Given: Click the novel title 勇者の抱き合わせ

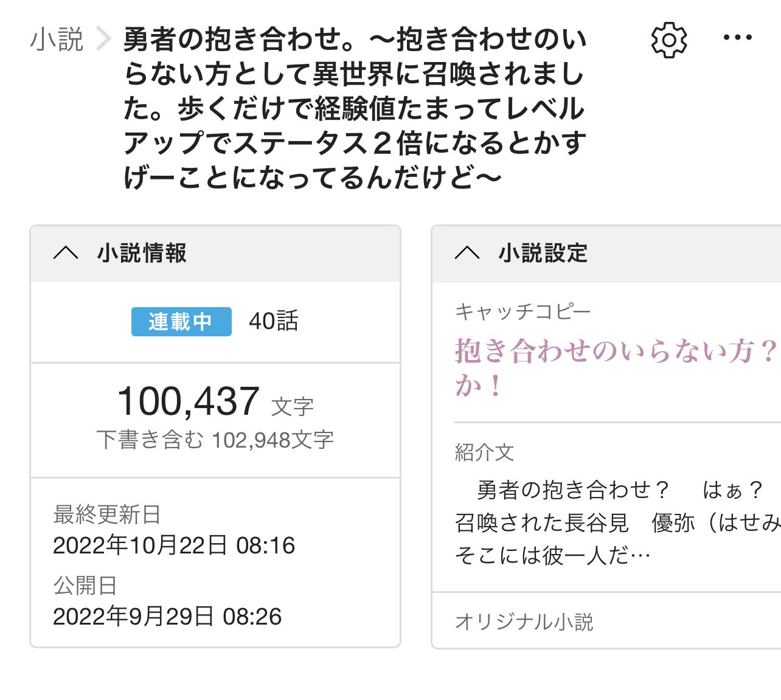Looking at the screenshot, I should click(x=355, y=108).
